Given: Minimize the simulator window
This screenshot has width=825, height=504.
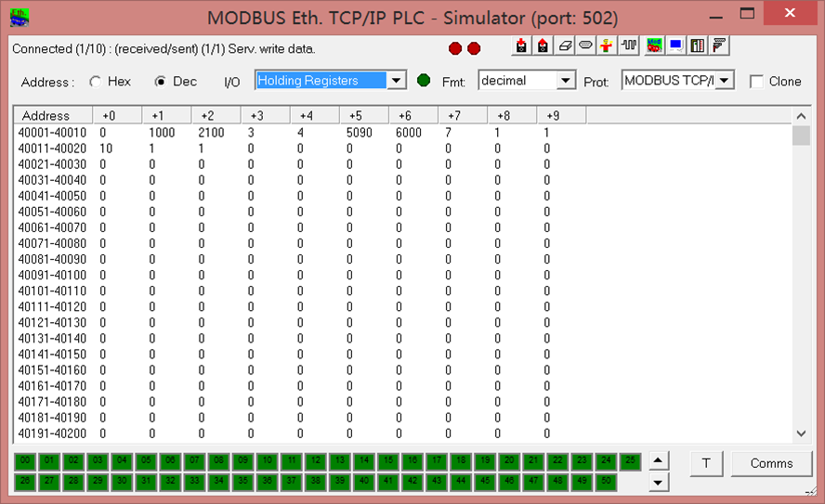Looking at the screenshot, I should pos(716,15).
